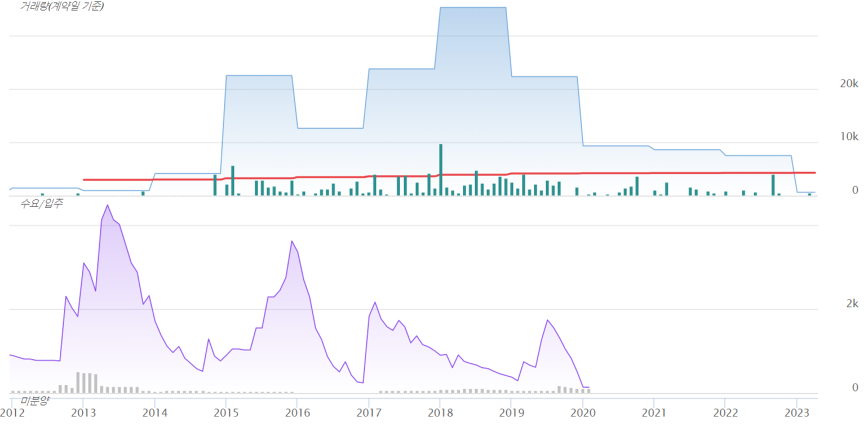Select the 2023 year label
The width and height of the screenshot is (868, 431).
point(796,414)
